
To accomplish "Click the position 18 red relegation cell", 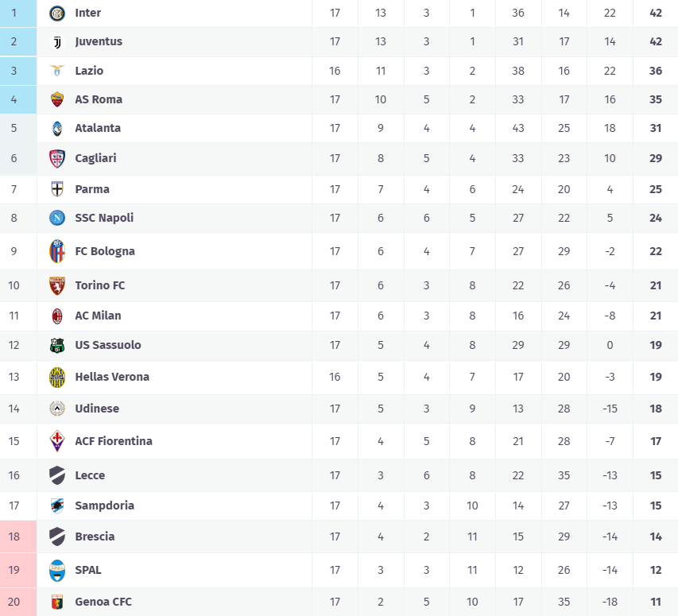I will click(18, 537).
